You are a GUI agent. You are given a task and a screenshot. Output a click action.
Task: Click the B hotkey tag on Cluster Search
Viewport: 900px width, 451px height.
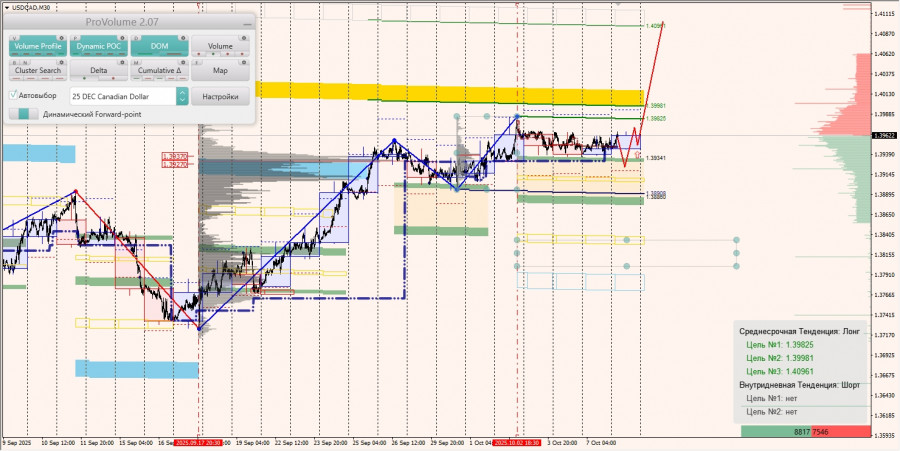pyautogui.click(x=14, y=63)
